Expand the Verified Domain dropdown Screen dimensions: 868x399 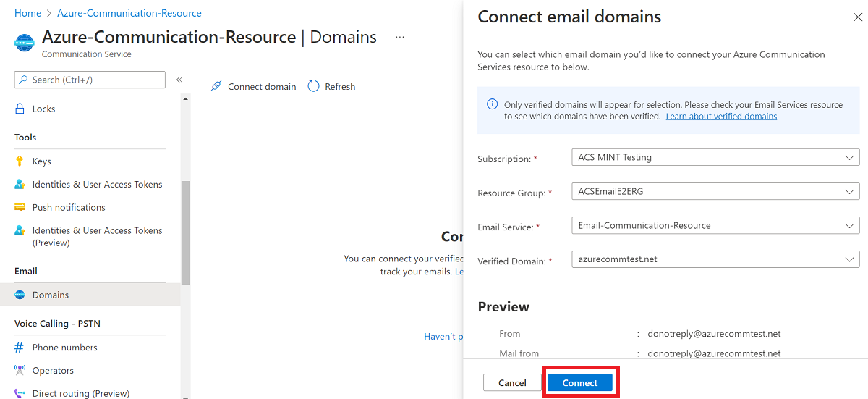coord(715,259)
